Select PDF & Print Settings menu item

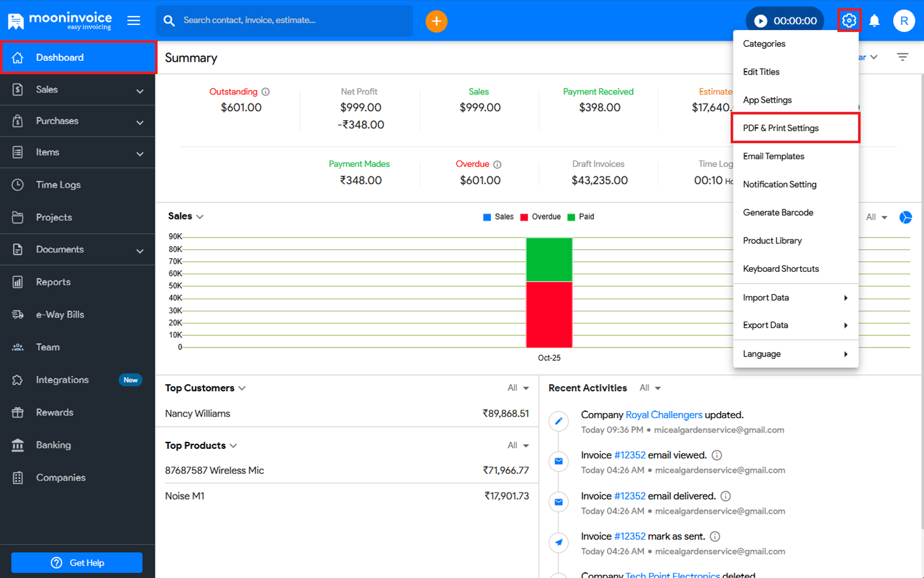(795, 128)
